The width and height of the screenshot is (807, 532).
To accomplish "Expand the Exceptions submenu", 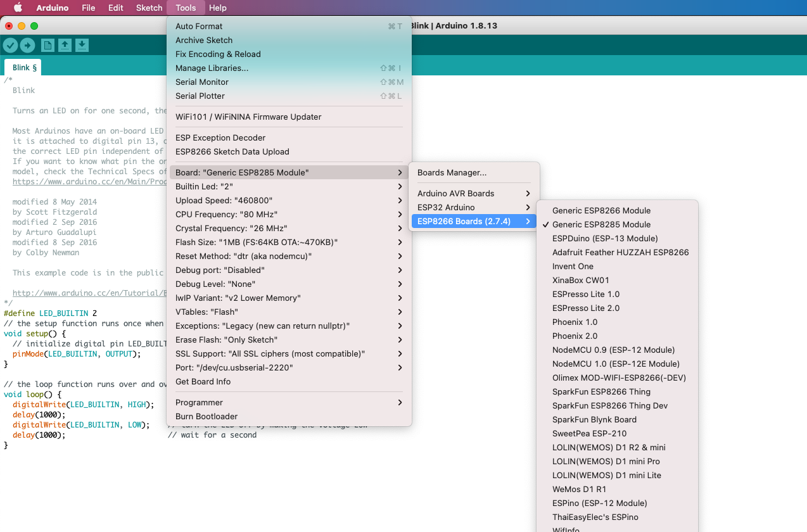I will pos(289,326).
